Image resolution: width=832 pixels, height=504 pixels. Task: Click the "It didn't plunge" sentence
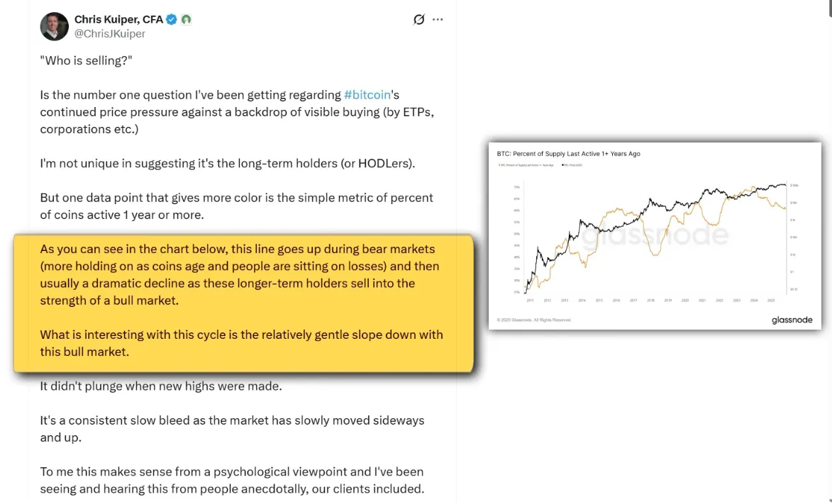161,386
